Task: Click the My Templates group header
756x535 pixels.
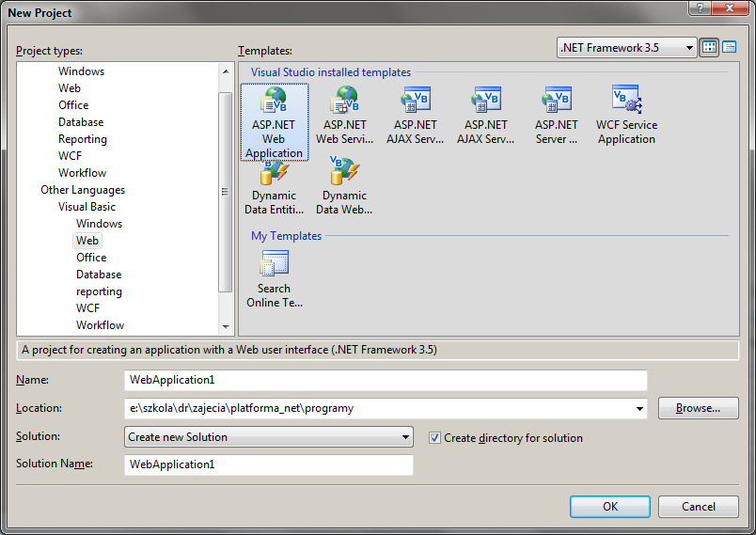Action: (x=286, y=236)
